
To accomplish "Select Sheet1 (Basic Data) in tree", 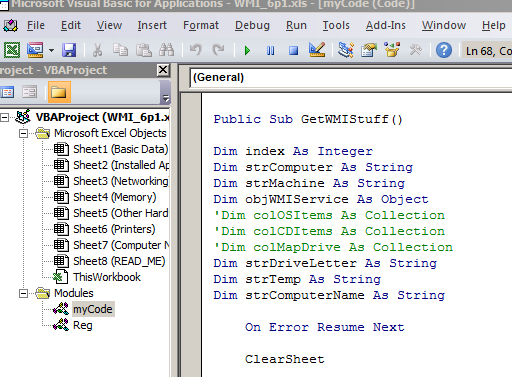I will click(121, 149).
